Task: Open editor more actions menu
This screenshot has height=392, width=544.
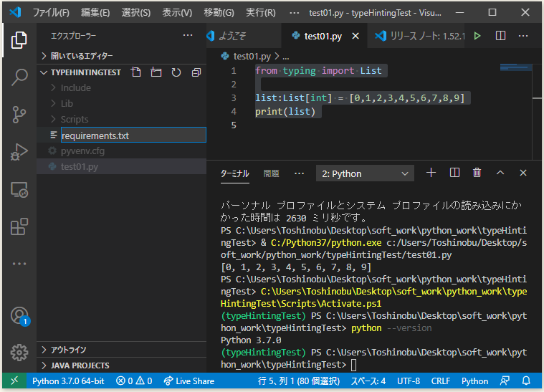Action: [523, 36]
